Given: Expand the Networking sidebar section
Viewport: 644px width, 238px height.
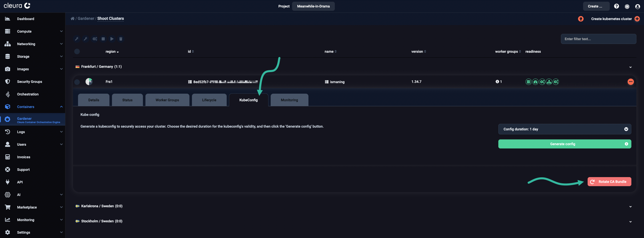Looking at the screenshot, I should click(33, 44).
